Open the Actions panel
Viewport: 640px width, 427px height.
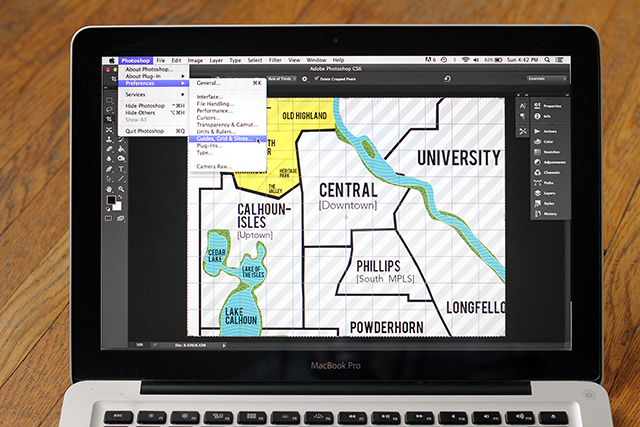548,131
